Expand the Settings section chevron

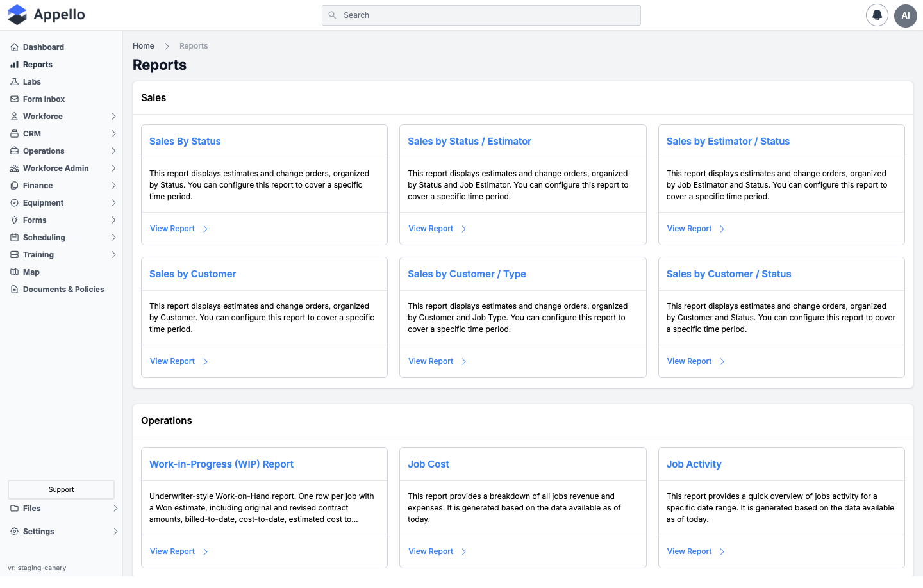(x=115, y=532)
